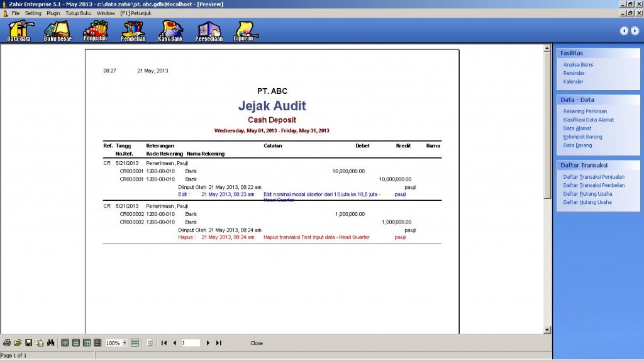The height and width of the screenshot is (362, 644).
Task: Click the Persediaan inventory icon
Action: click(208, 30)
